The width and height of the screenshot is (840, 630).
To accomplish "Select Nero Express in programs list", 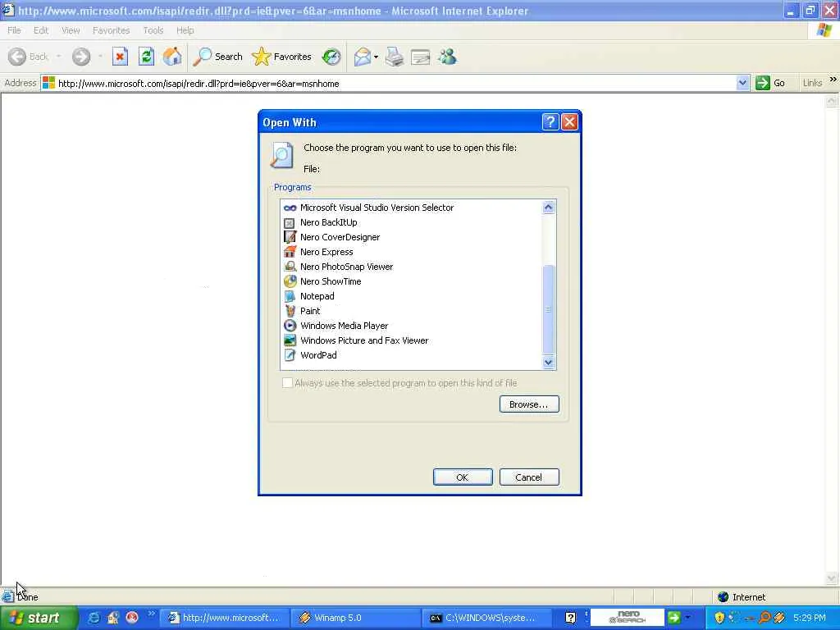I will 318,252.
